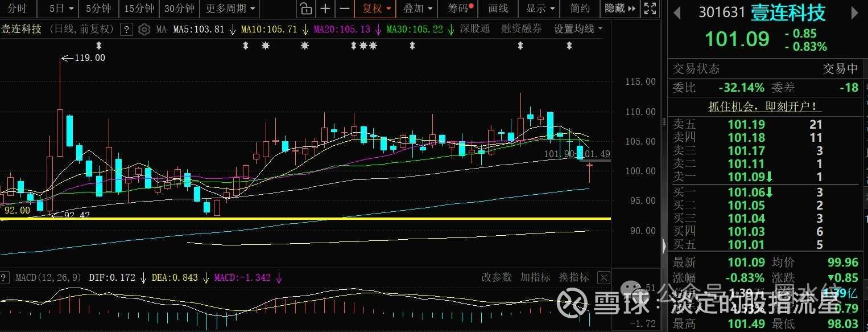Click leftmost diamond event marker above chart

point(98,46)
